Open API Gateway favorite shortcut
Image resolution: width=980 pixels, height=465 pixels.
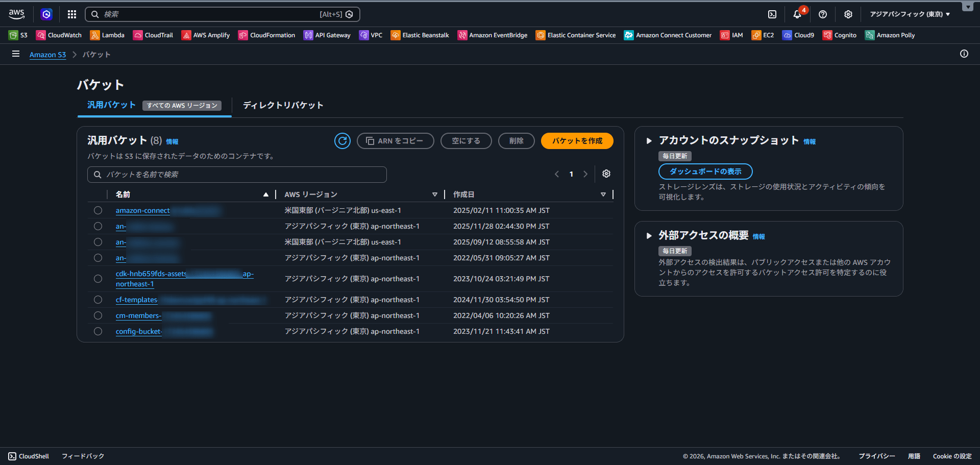pos(327,35)
